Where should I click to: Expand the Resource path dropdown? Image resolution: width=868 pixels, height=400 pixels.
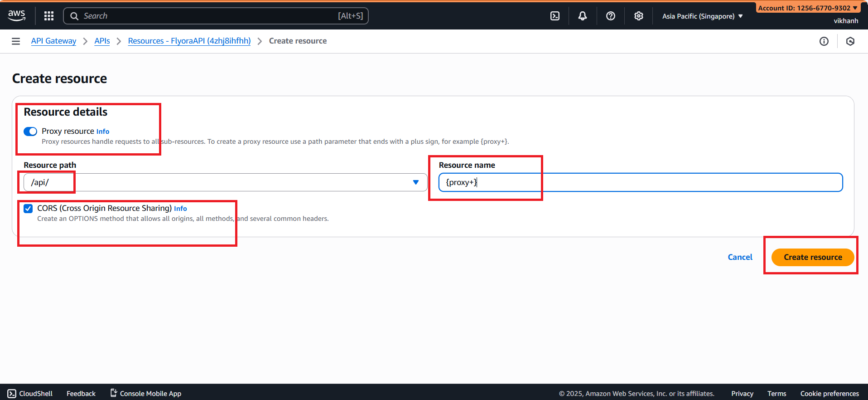click(415, 182)
